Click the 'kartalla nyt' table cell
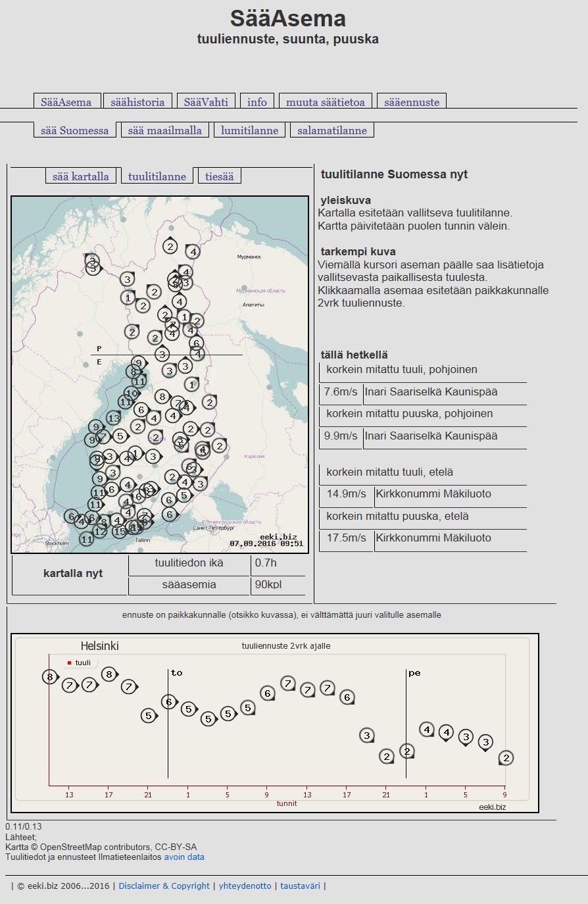The height and width of the screenshot is (904, 588). [x=73, y=573]
